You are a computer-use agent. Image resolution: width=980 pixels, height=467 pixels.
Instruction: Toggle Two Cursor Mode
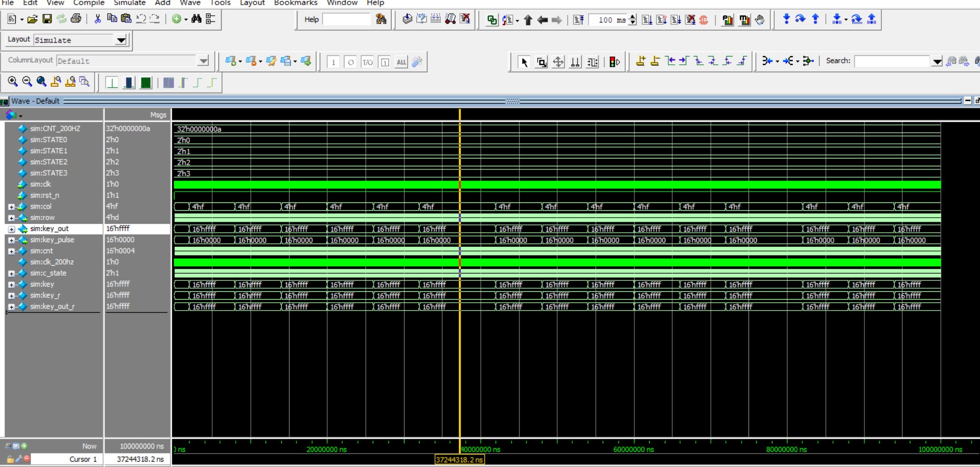pyautogui.click(x=575, y=62)
